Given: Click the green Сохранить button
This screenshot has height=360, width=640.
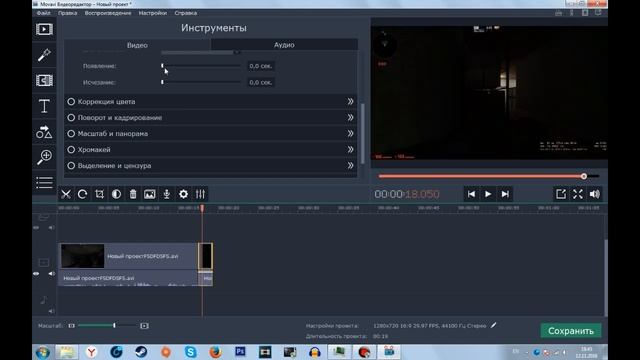Looking at the screenshot, I should (571, 331).
